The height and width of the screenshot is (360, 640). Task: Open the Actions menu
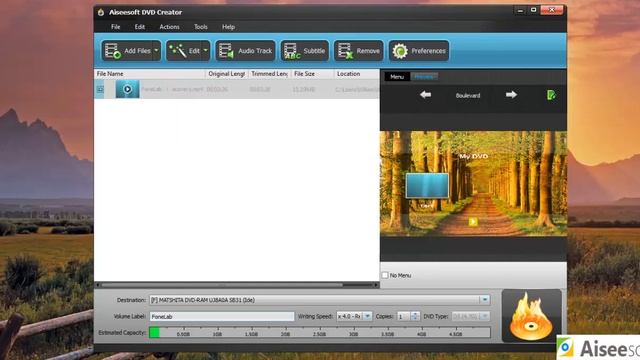point(169,27)
